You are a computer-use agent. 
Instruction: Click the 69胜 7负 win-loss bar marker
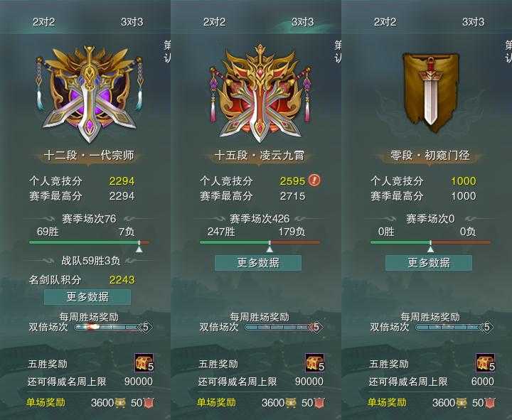pos(139,247)
